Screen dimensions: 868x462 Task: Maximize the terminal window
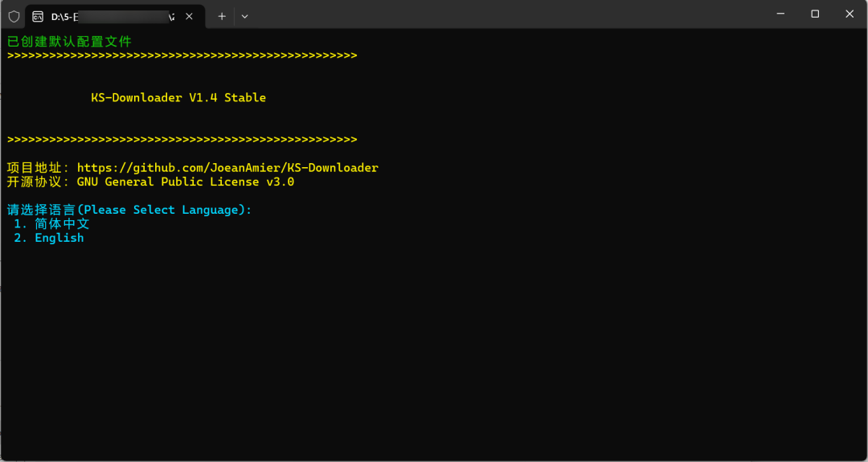[815, 14]
